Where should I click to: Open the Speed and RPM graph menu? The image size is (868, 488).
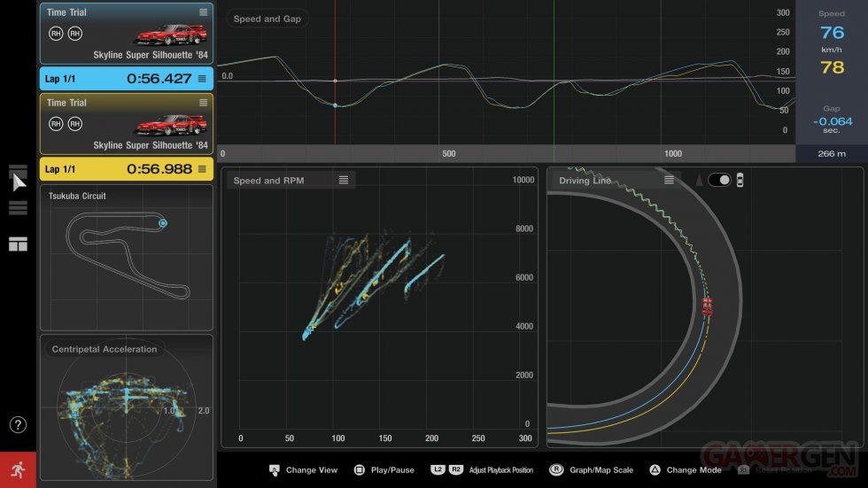tap(344, 180)
